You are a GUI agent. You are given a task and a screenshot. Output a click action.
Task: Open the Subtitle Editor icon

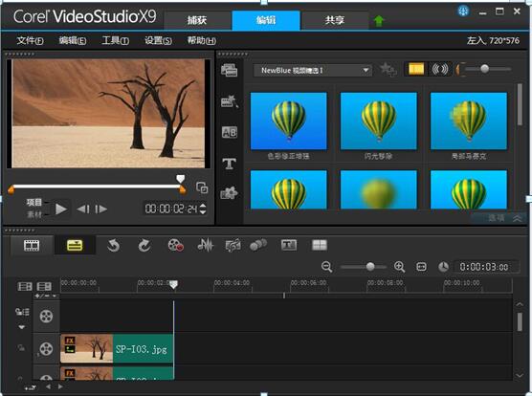[x=289, y=245]
